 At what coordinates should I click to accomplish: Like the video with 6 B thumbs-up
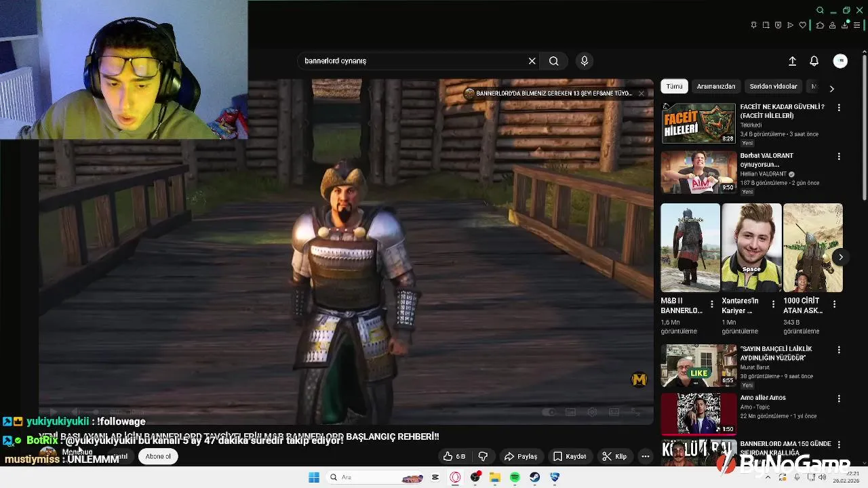[454, 456]
